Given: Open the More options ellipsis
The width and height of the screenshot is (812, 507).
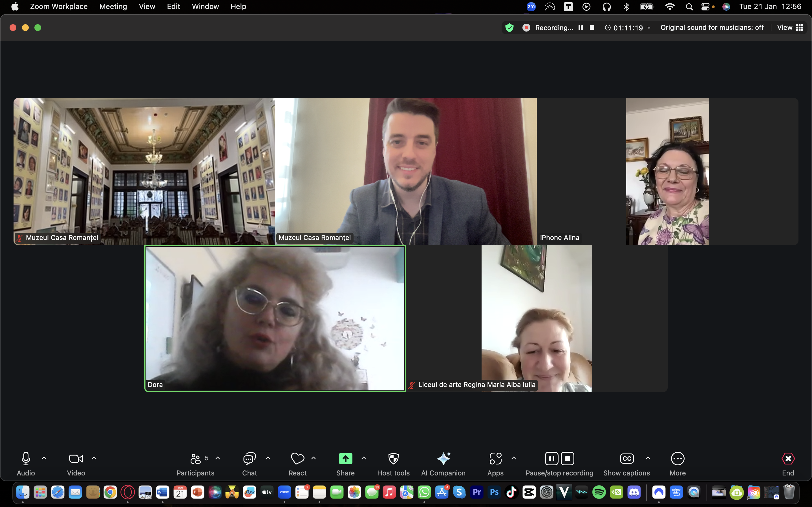Looking at the screenshot, I should pyautogui.click(x=678, y=458).
